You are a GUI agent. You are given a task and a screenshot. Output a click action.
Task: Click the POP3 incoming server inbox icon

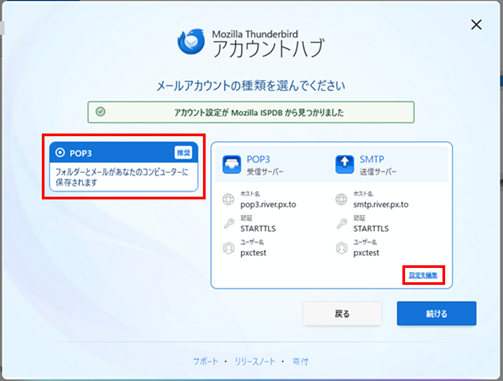tap(232, 164)
